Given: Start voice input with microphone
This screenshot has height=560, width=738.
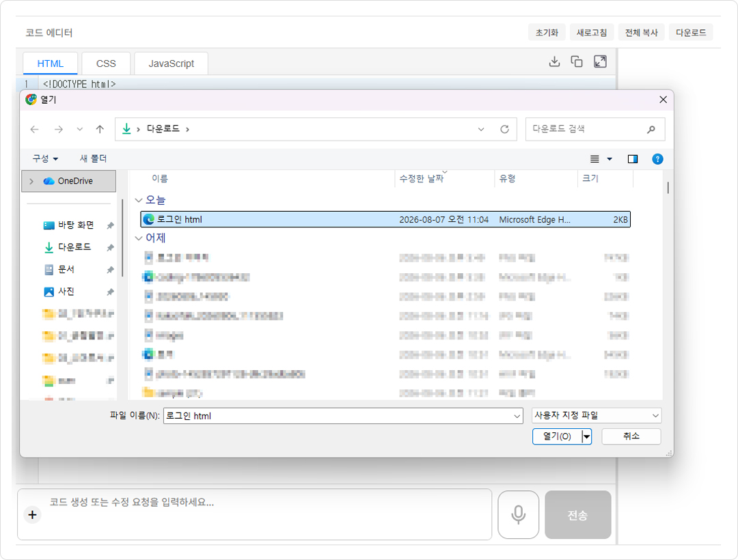Looking at the screenshot, I should (x=518, y=515).
